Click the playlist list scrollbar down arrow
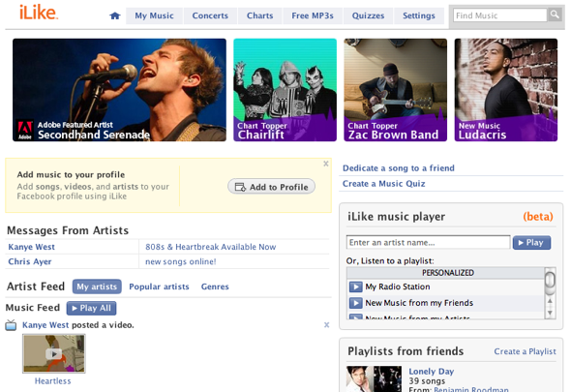The width and height of the screenshot is (571, 392). coord(550,313)
